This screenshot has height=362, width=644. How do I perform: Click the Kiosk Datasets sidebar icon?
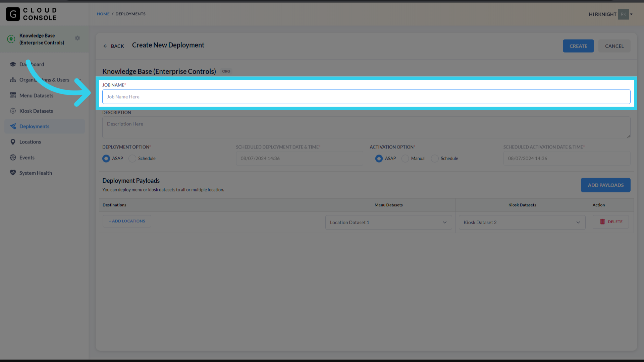click(x=13, y=111)
